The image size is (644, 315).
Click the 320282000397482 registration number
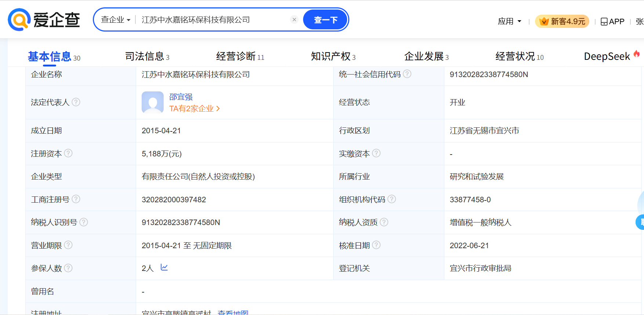174,200
